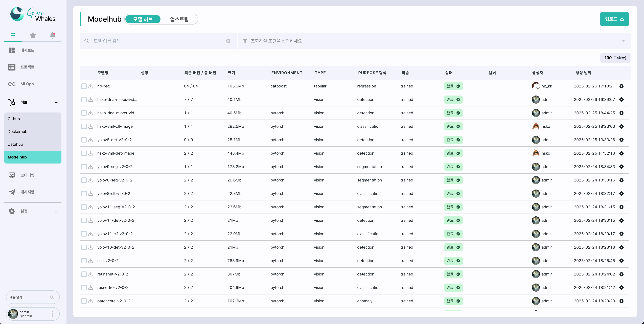Sort by 크기 column header
Screen dimensions: 644x324
(231, 73)
